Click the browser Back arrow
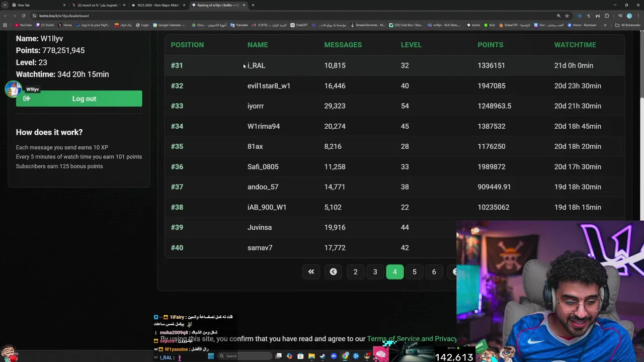 click(7, 16)
